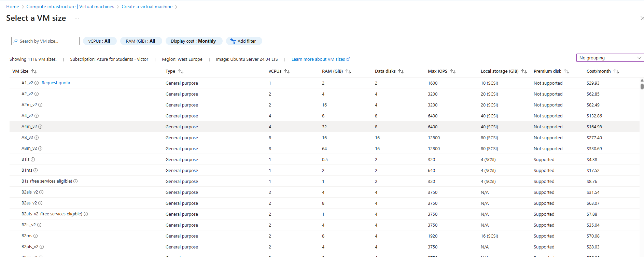Show info for B1s free services eligible

[75, 181]
